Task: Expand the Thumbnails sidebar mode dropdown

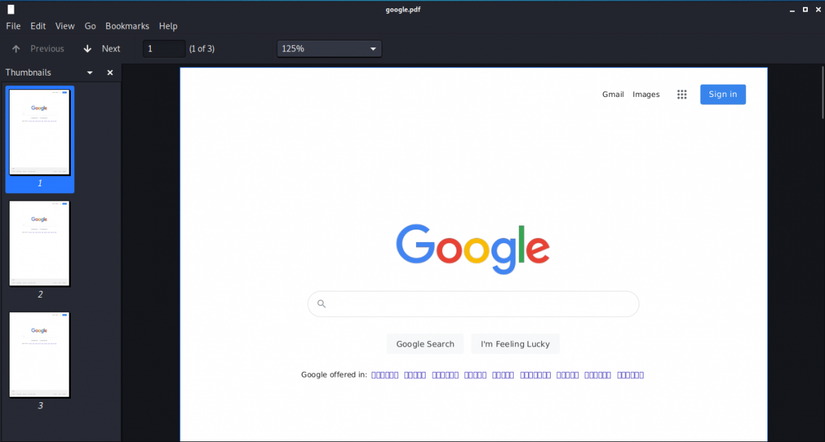Action: [x=90, y=73]
